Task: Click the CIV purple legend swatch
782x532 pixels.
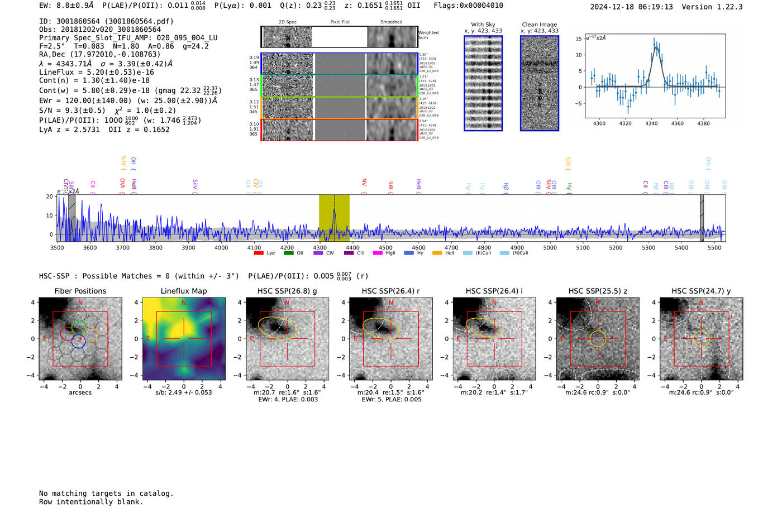Action: coord(318,253)
